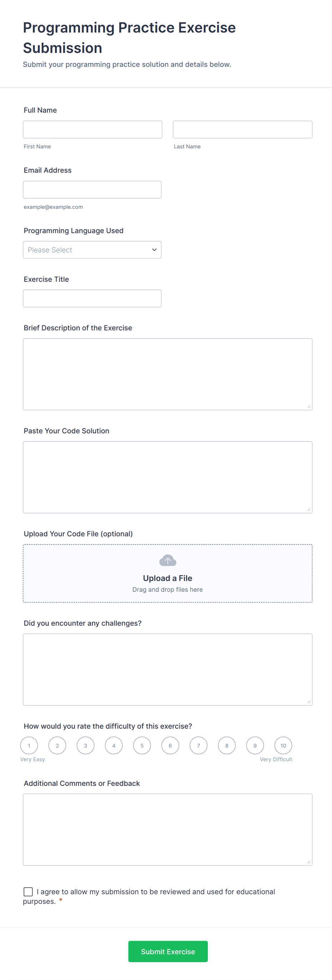332x980 pixels.
Task: Click into the Last Name field
Action: coord(242,130)
